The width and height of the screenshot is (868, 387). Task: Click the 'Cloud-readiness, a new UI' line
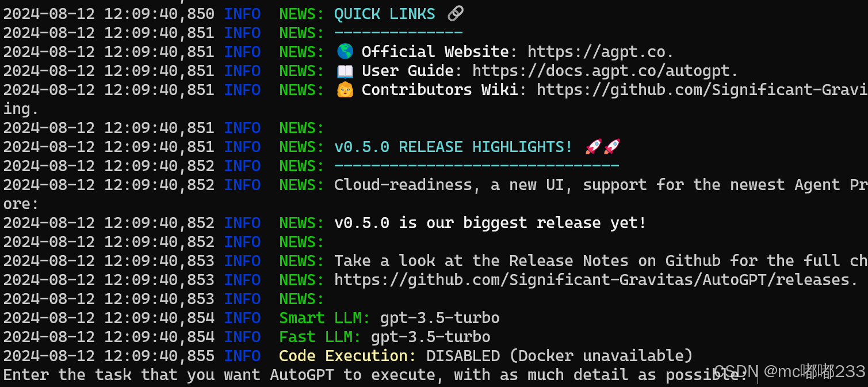(601, 185)
